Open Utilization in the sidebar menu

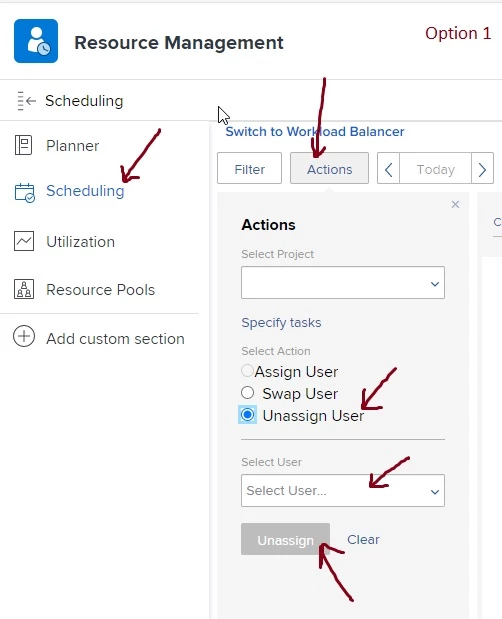(x=81, y=242)
